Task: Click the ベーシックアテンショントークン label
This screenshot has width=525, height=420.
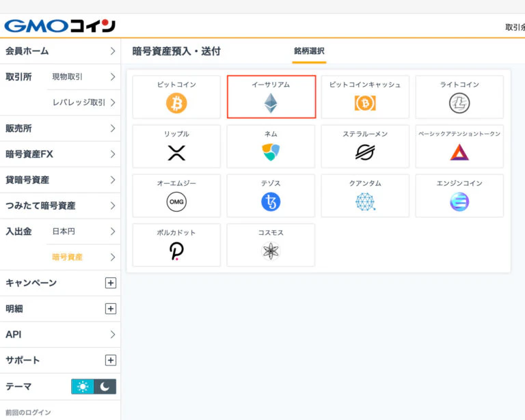Action: click(x=459, y=134)
